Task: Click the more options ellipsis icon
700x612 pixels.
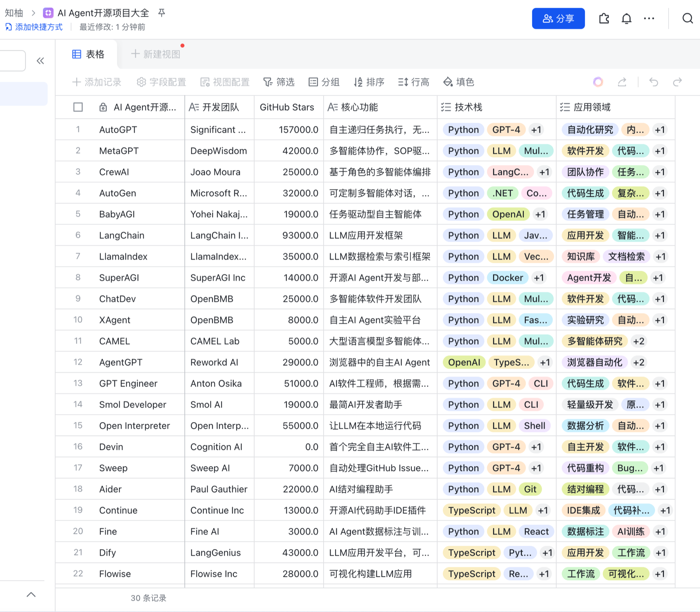Action: click(649, 19)
